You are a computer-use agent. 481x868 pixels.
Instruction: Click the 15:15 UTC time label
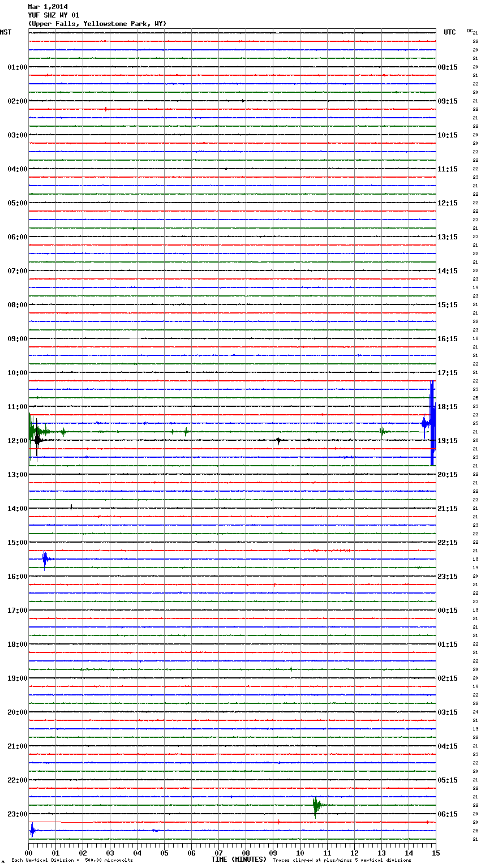point(448,305)
